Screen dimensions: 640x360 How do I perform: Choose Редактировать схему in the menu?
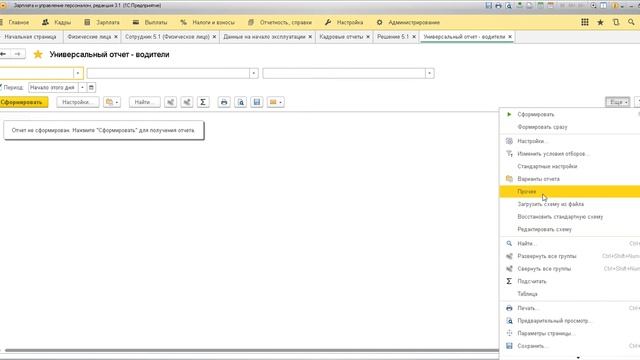point(570,229)
